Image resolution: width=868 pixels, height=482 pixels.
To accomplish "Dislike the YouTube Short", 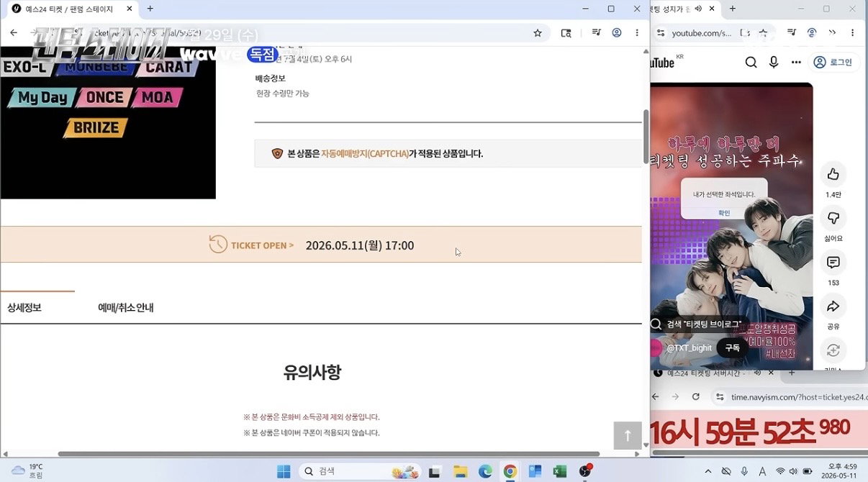I will point(833,218).
